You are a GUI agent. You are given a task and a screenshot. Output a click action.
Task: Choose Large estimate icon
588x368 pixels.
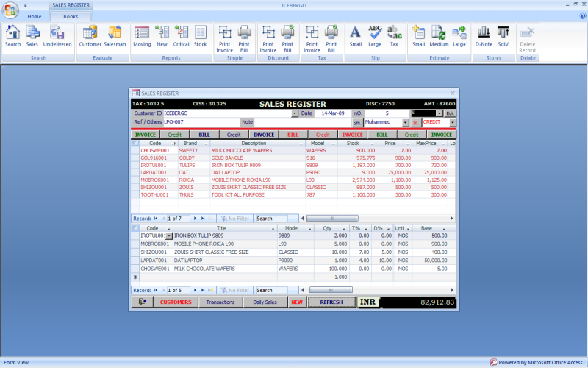coord(459,36)
